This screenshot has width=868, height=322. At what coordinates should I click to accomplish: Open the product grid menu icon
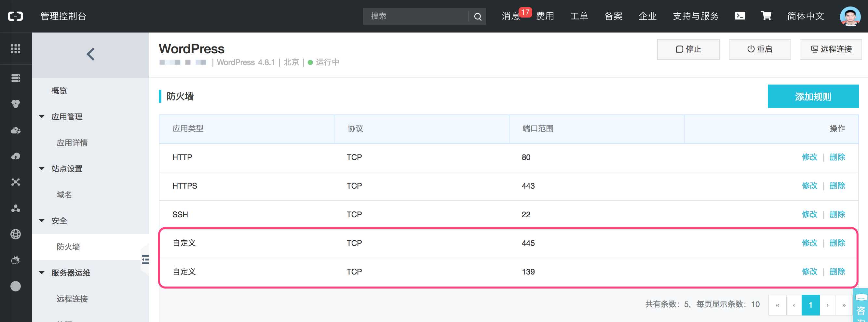click(16, 49)
